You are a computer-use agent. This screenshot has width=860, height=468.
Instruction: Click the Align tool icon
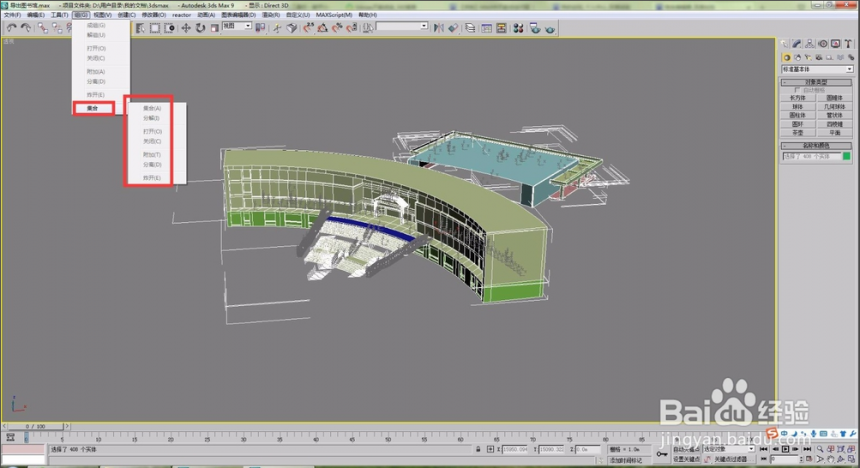point(453,27)
